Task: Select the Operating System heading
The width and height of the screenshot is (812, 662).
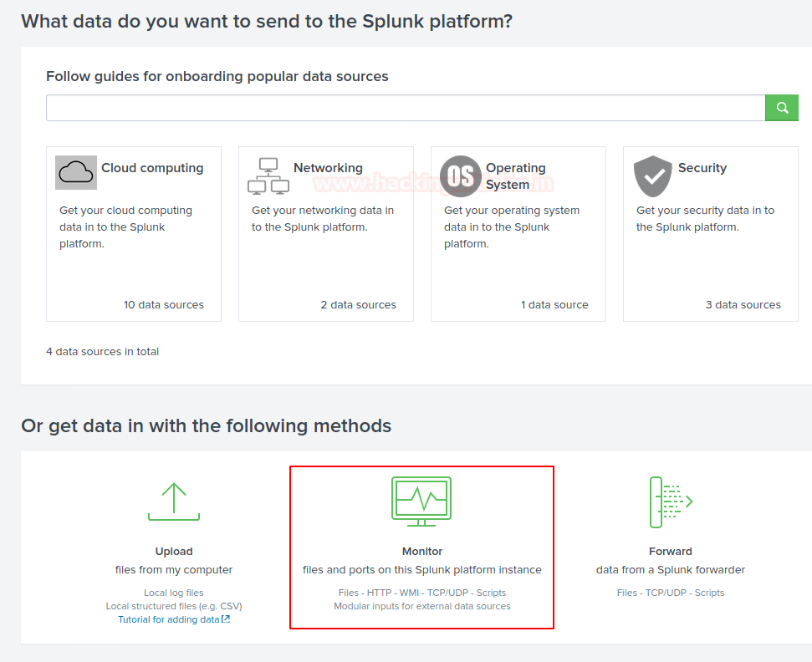Action: pos(515,176)
